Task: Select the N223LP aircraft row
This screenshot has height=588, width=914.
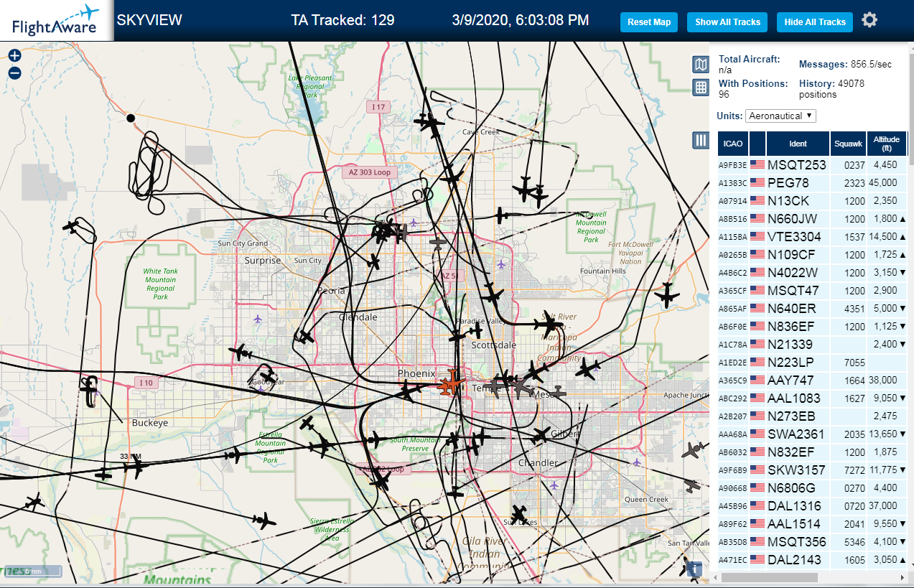Action: tap(812, 362)
